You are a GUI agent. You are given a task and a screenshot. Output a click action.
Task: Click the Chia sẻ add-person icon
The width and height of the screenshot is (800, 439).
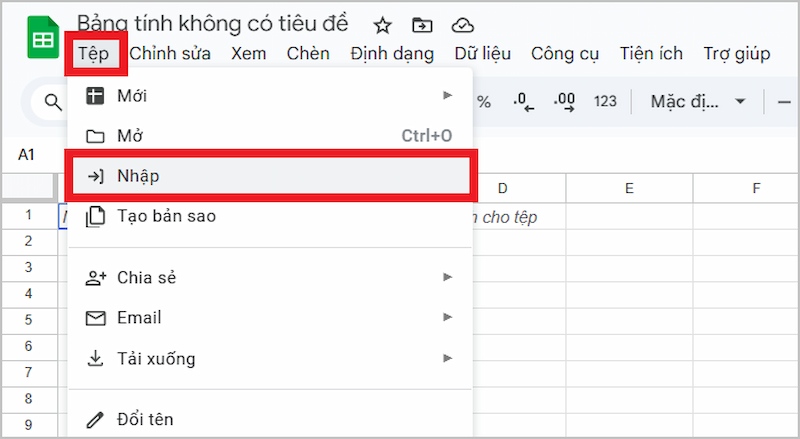[x=95, y=278]
